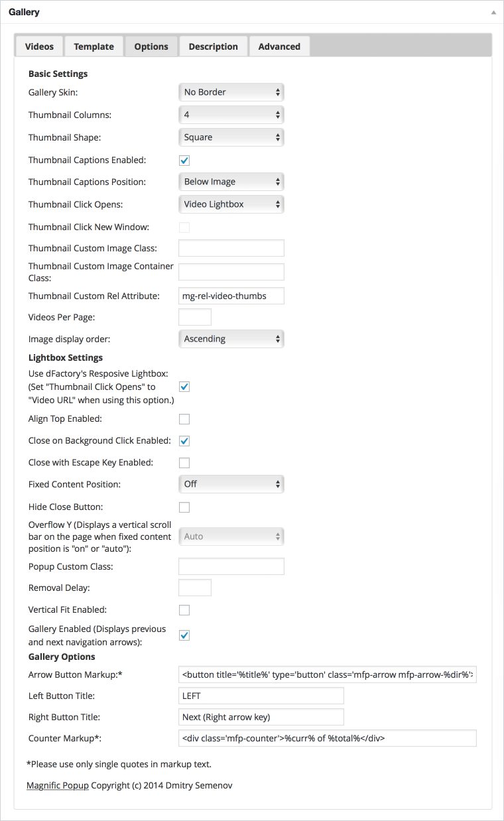The width and height of the screenshot is (504, 821).
Task: Enable Close with Escape Key
Action: click(184, 462)
